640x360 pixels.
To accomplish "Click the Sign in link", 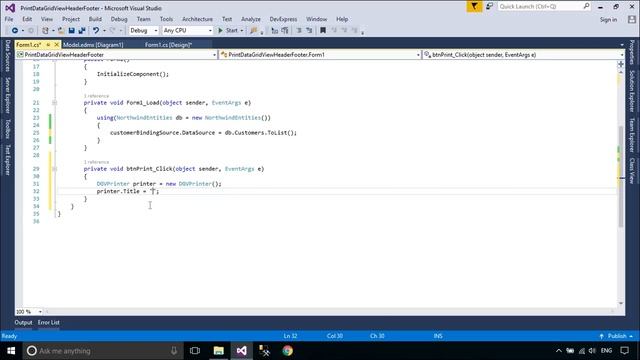I will pyautogui.click(x=608, y=20).
